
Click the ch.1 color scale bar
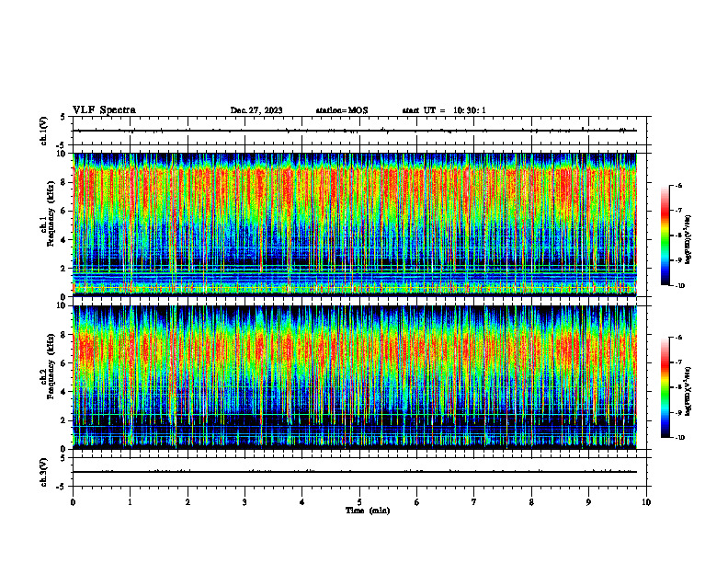click(665, 236)
